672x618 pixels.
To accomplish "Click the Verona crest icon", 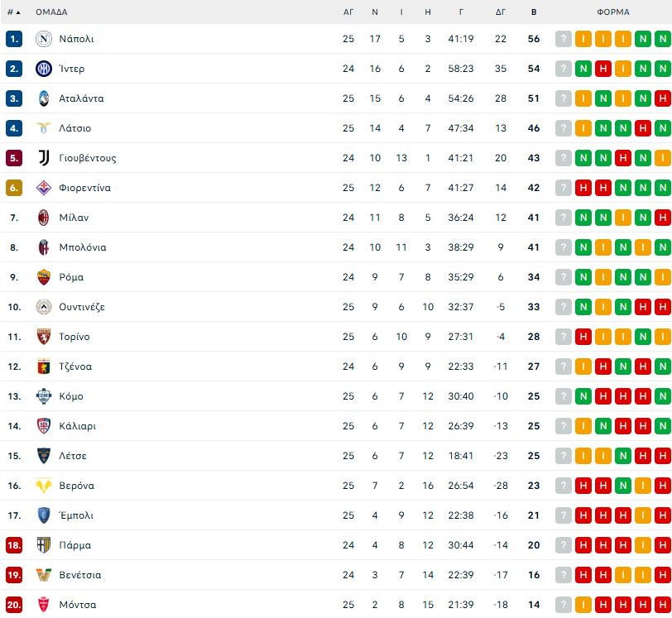I will pos(44,486).
